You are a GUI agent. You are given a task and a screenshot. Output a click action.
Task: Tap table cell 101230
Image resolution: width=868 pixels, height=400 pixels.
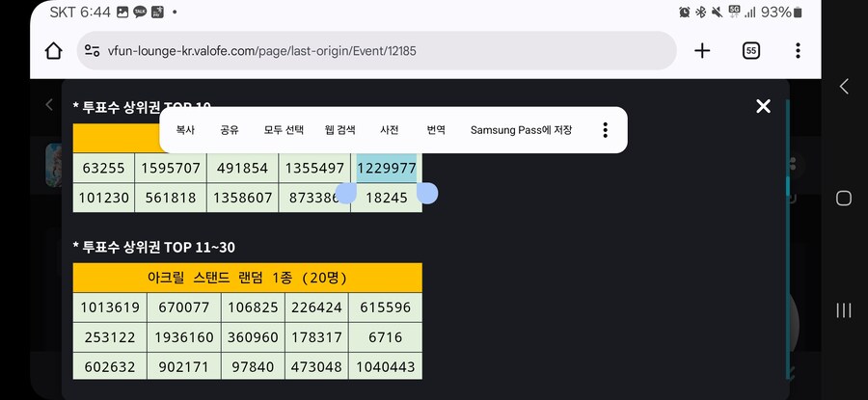(103, 198)
